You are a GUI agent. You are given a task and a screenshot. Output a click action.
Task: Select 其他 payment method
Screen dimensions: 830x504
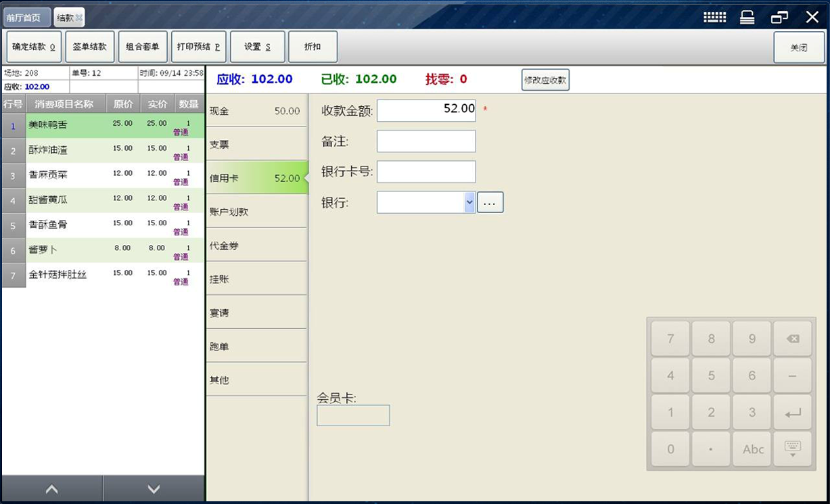coord(256,380)
